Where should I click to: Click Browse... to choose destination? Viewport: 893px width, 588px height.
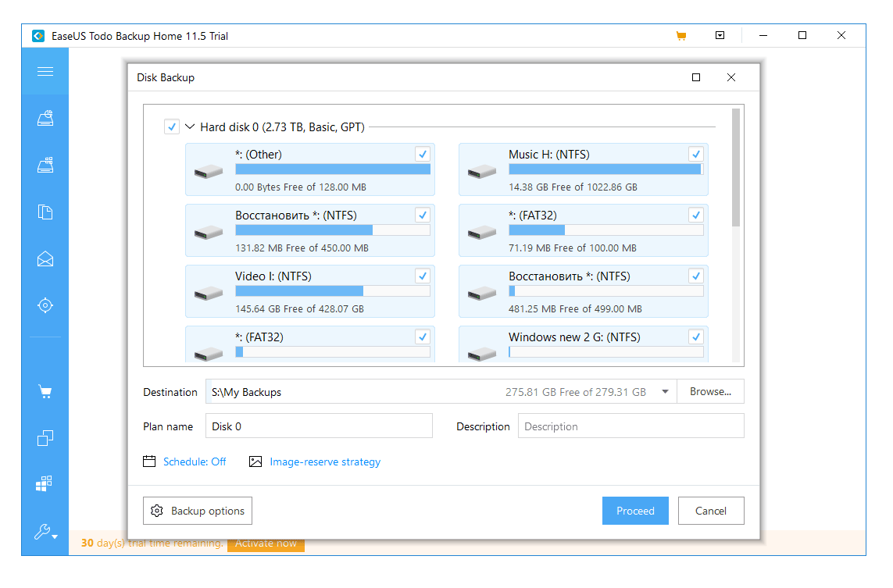click(710, 392)
